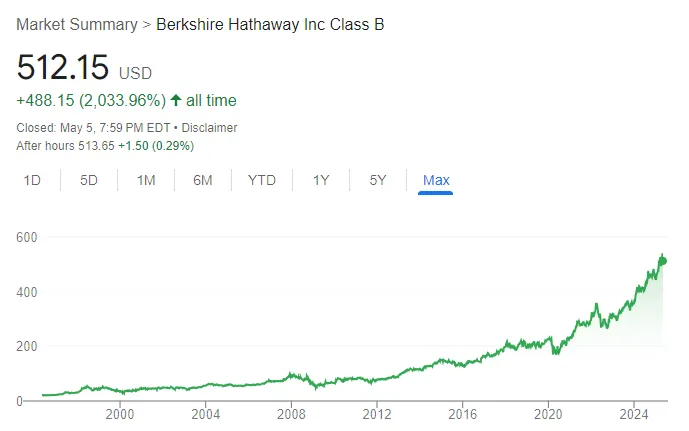Click the Berkshire Hathaway Inc Class B title
This screenshot has height=431, width=689.
point(270,24)
